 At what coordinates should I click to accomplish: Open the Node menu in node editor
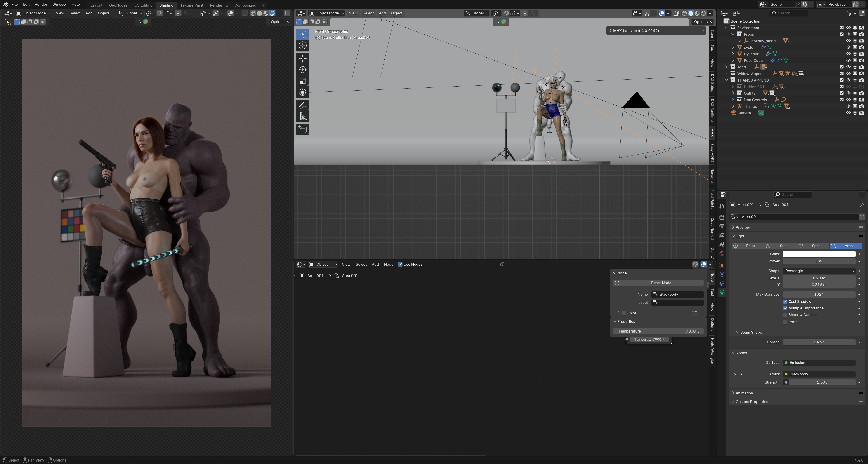point(389,264)
